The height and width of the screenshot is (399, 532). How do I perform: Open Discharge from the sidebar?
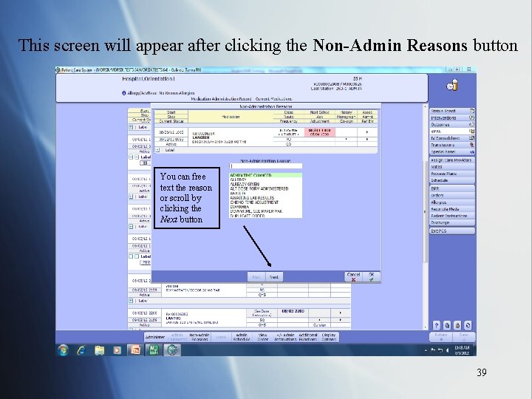click(x=452, y=222)
